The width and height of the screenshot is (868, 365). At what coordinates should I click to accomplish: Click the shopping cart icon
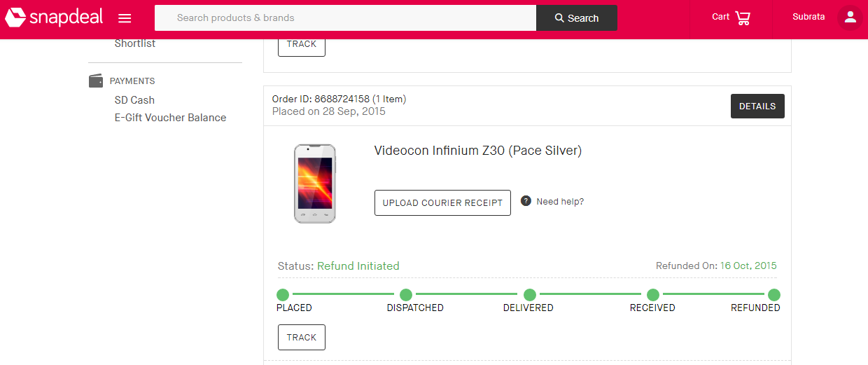tap(743, 18)
